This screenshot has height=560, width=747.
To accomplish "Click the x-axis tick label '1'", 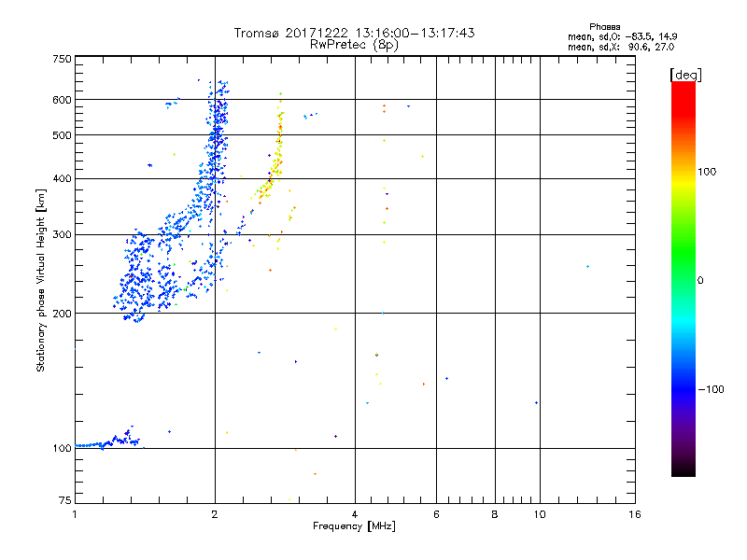I will (x=75, y=514).
